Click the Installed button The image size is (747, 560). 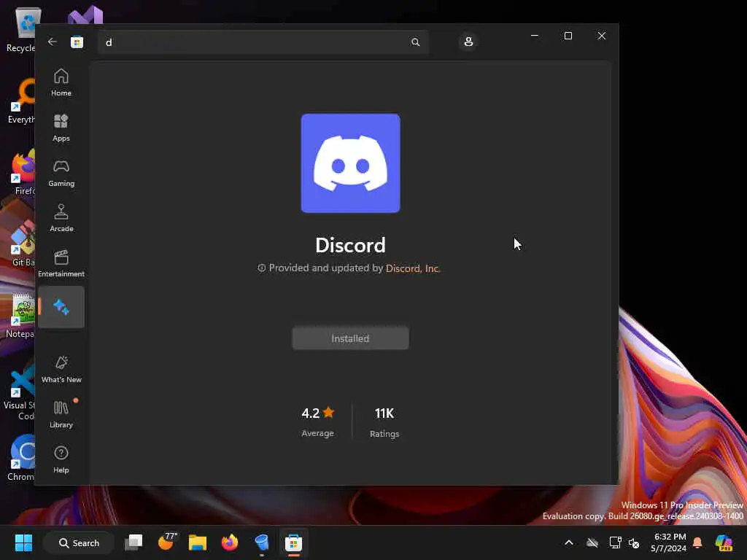coord(350,338)
